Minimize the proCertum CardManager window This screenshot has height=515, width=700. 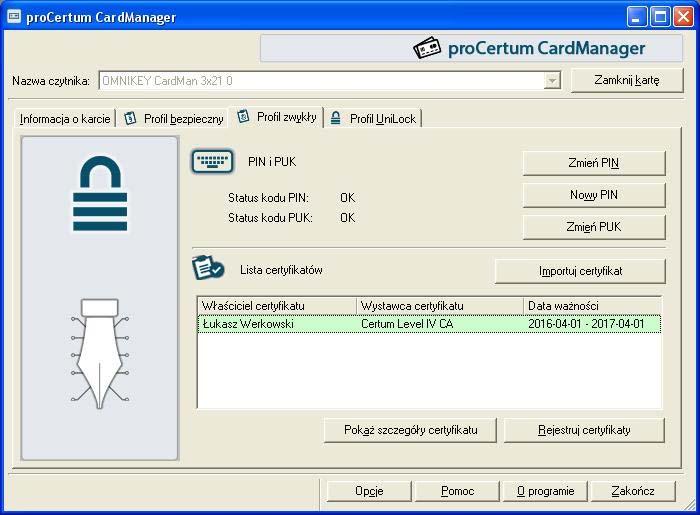pos(637,17)
